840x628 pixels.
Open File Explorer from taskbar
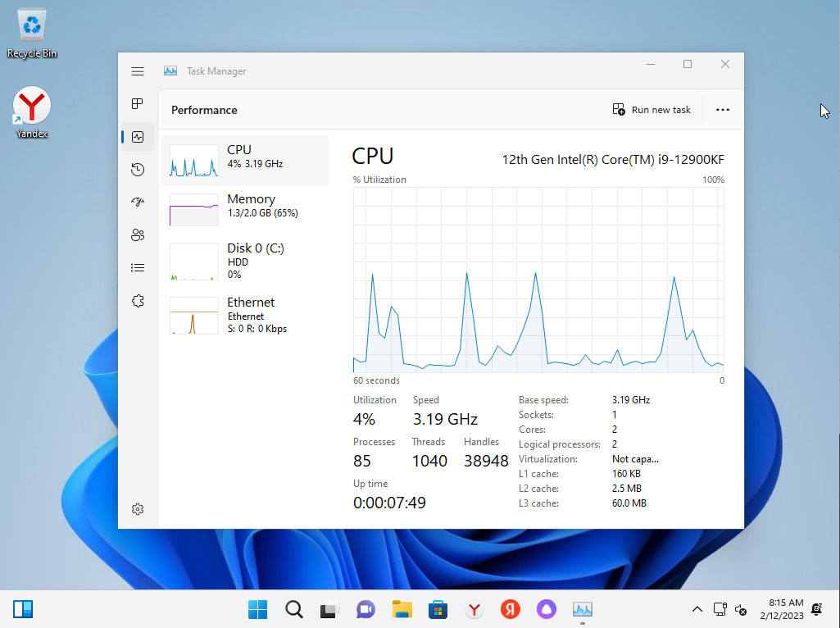(402, 609)
